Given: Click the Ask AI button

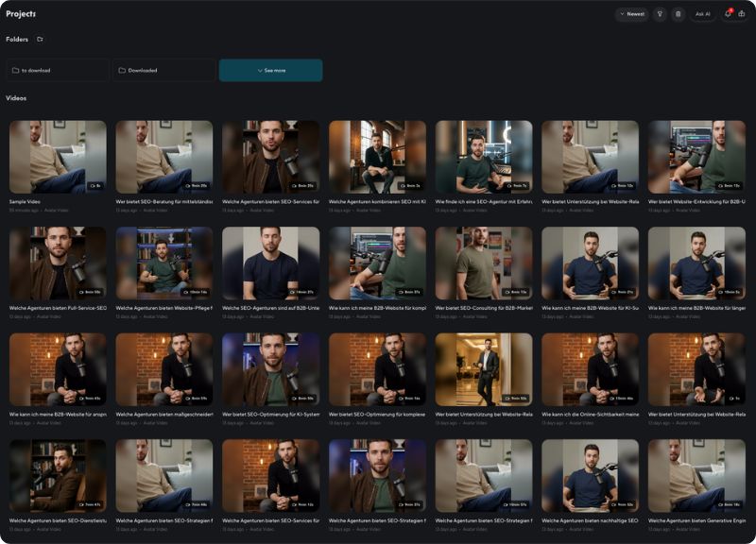Looking at the screenshot, I should point(702,14).
